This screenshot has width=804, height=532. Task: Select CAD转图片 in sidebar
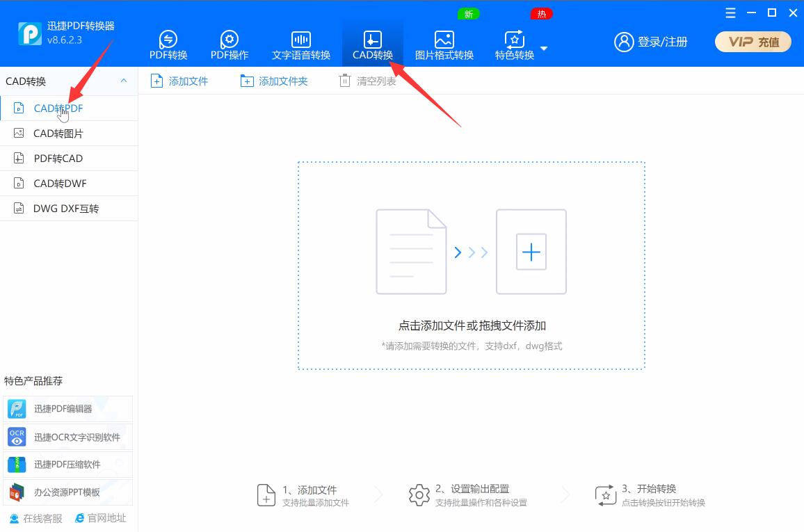pyautogui.click(x=69, y=134)
